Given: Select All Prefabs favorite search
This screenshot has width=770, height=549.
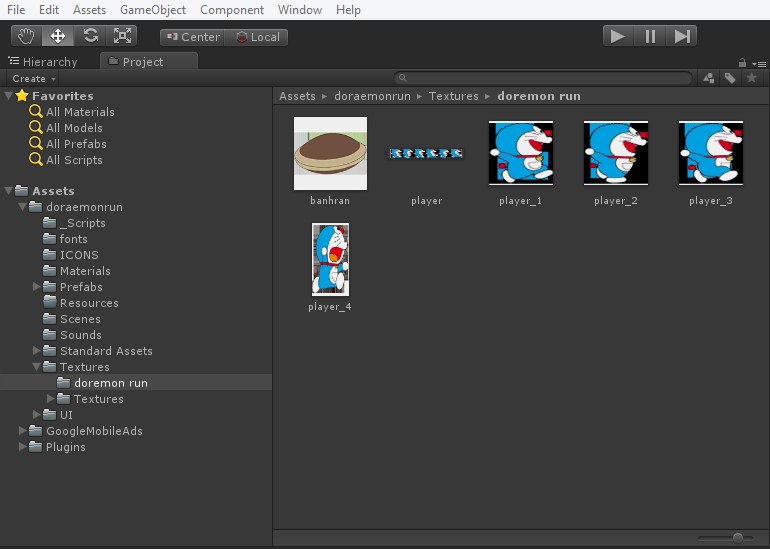Looking at the screenshot, I should click(x=76, y=144).
